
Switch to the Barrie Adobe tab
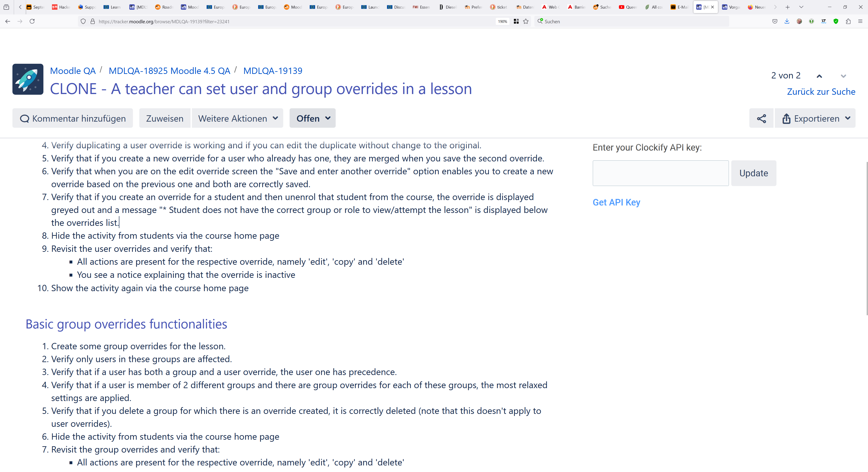(576, 7)
